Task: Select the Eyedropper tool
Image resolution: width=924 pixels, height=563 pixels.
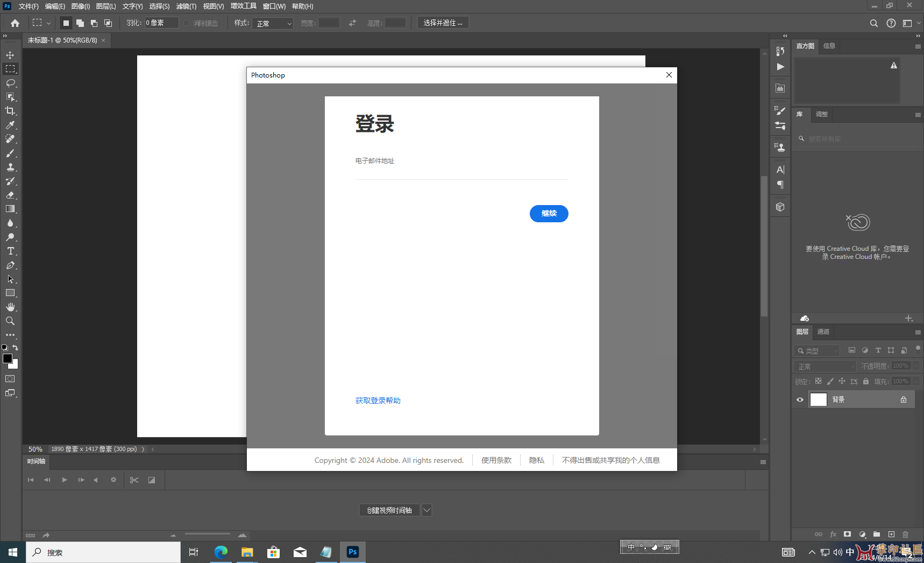Action: coord(10,125)
